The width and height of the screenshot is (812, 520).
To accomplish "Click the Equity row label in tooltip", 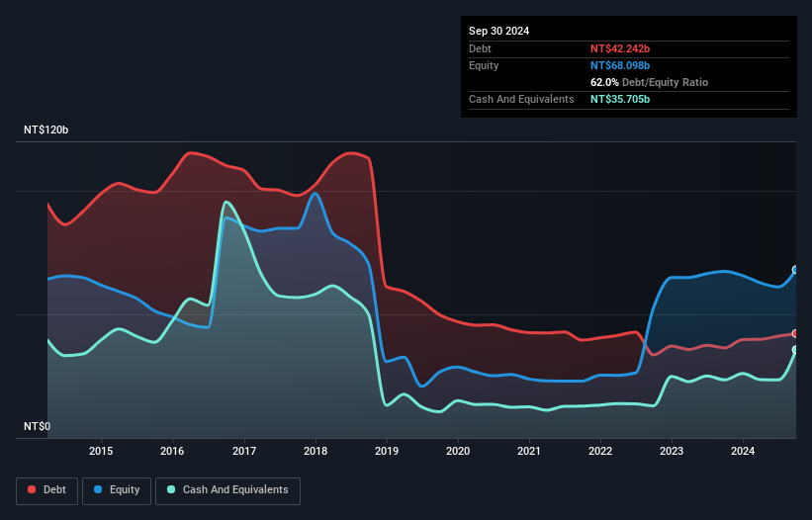I will (484, 65).
